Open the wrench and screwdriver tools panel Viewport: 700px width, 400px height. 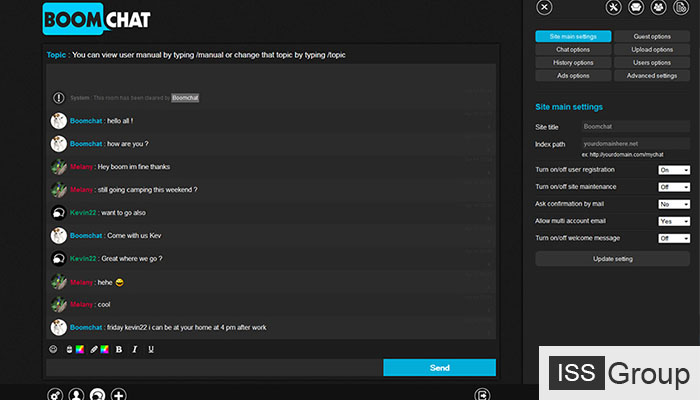click(x=613, y=7)
